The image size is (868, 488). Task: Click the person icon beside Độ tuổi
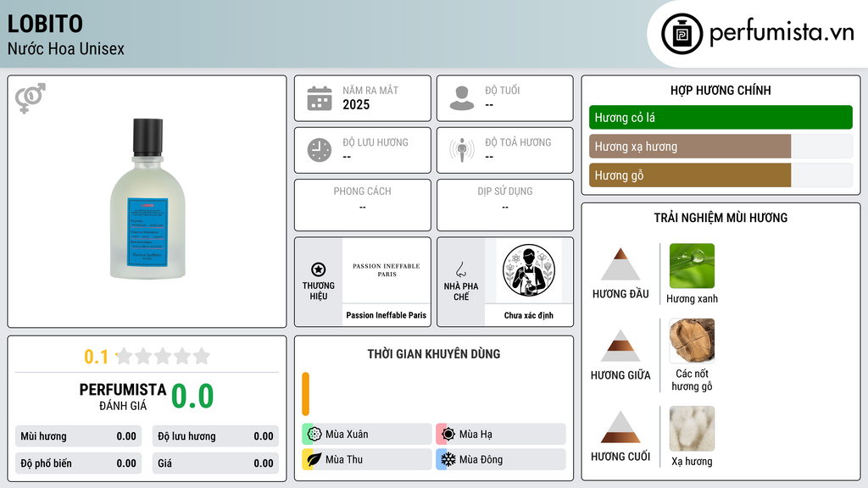point(462,98)
